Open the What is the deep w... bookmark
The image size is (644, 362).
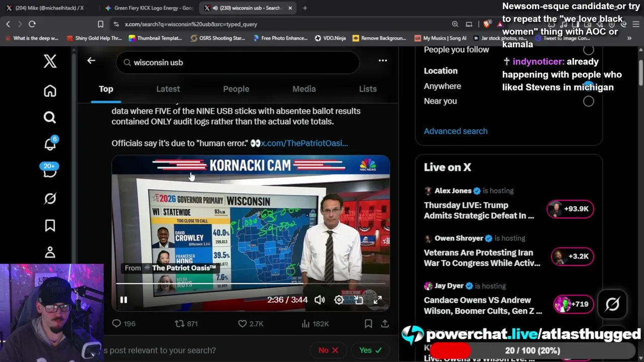point(32,38)
